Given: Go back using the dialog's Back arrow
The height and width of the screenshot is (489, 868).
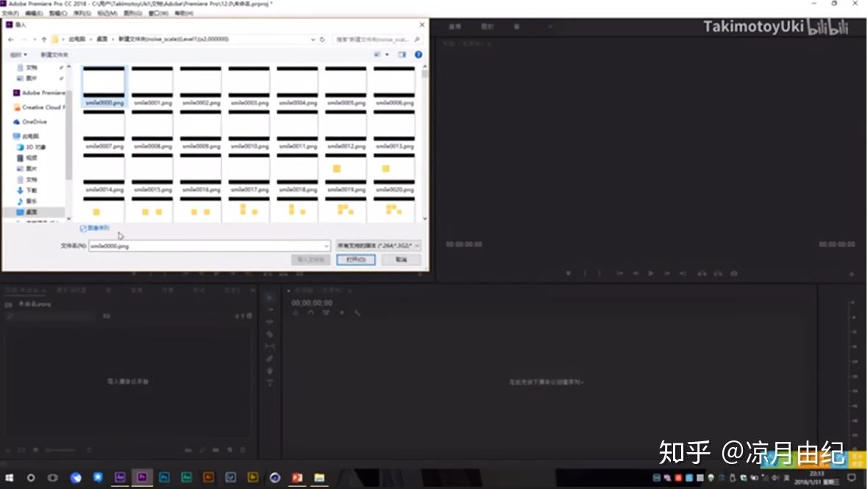Looking at the screenshot, I should 10,39.
